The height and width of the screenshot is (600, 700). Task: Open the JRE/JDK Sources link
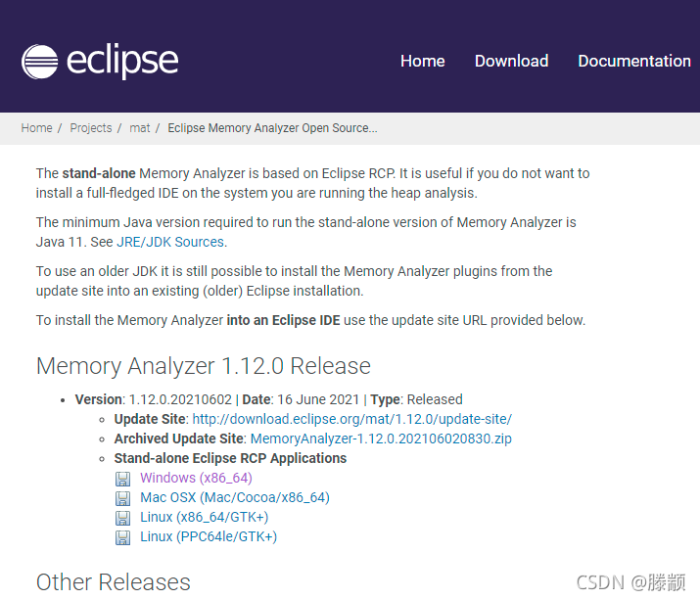click(x=170, y=242)
